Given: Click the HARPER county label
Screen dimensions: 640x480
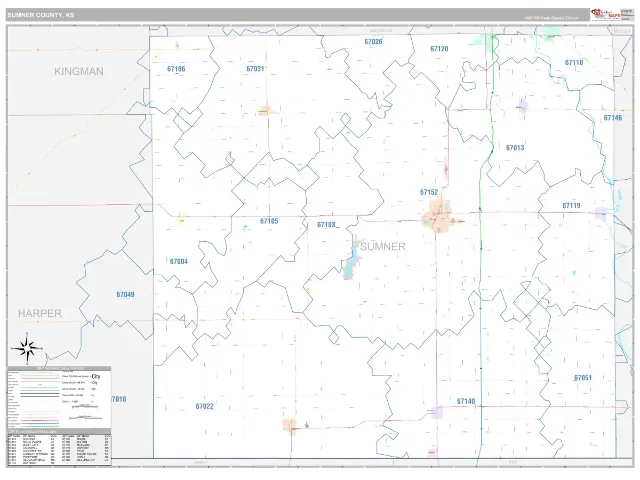Looking at the screenshot, I should click(x=40, y=314).
